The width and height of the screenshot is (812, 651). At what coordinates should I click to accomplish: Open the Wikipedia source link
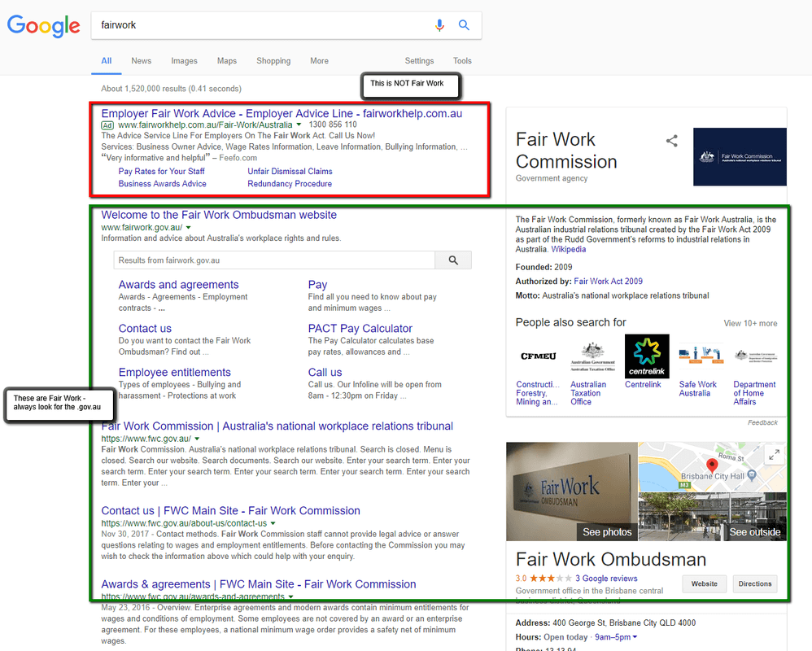coord(569,249)
